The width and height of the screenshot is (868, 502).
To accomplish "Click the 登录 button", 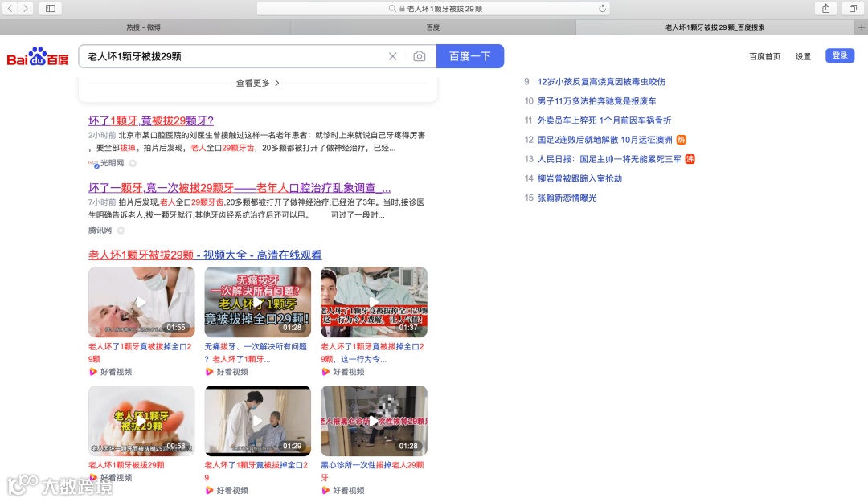I will pos(840,55).
